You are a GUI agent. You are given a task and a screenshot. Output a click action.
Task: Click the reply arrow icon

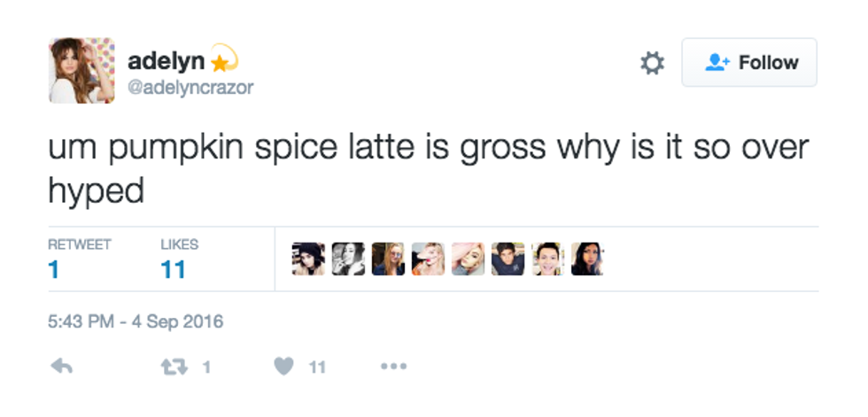pos(61,366)
